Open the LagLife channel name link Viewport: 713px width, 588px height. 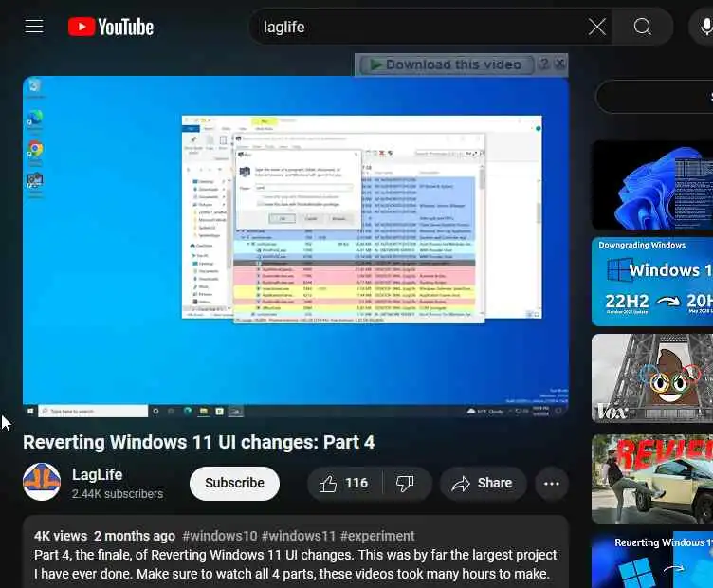[98, 474]
